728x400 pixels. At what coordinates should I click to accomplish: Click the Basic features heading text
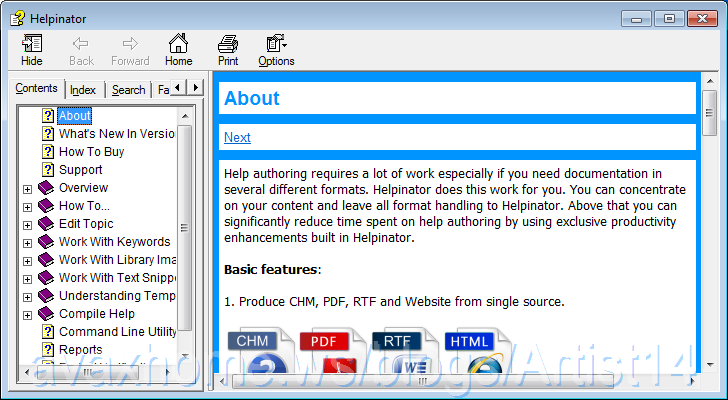pos(273,270)
